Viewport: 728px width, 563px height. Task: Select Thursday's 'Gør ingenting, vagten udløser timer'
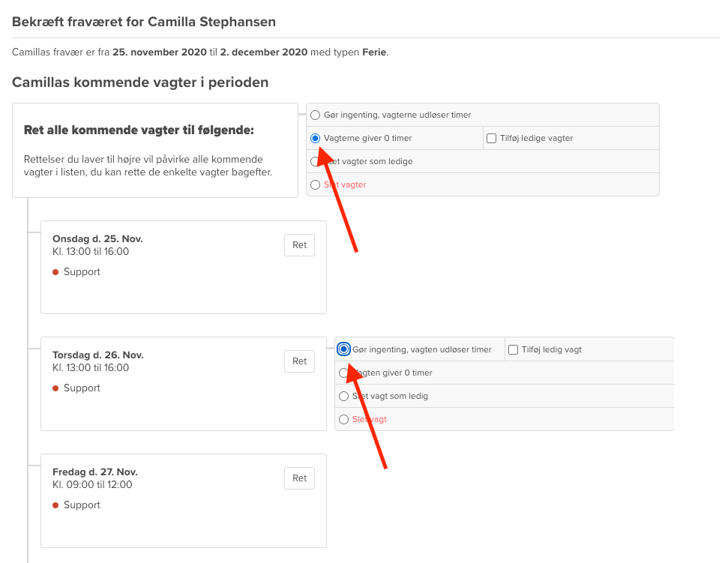coord(344,349)
